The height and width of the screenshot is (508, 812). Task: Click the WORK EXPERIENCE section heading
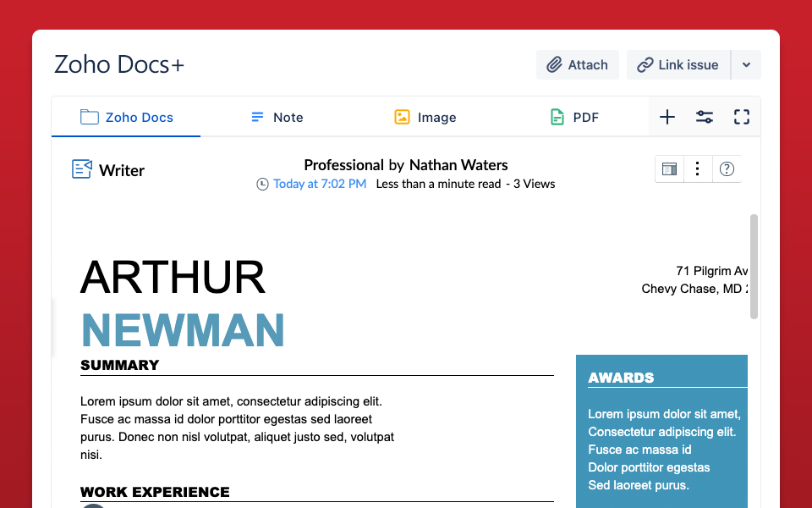tap(155, 492)
